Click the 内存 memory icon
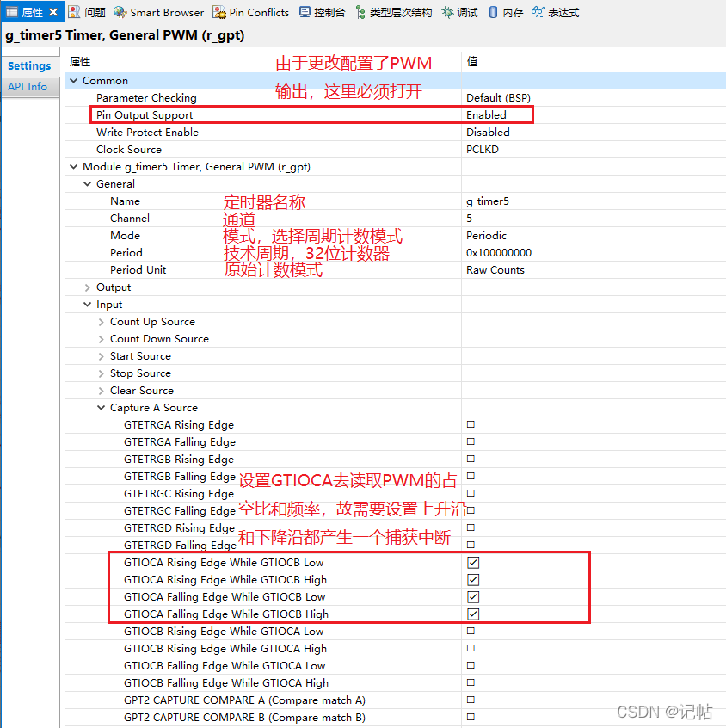The width and height of the screenshot is (726, 728). 494,12
